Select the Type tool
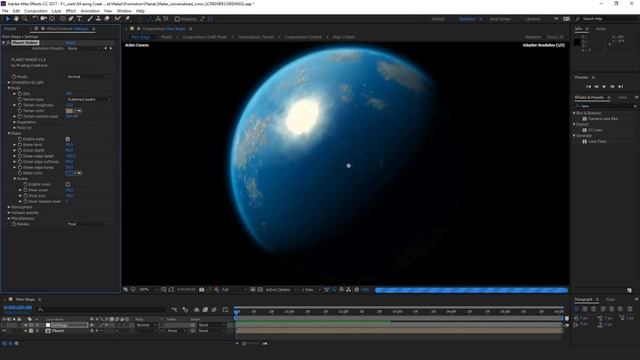Image resolution: width=640 pixels, height=360 pixels. (79, 19)
